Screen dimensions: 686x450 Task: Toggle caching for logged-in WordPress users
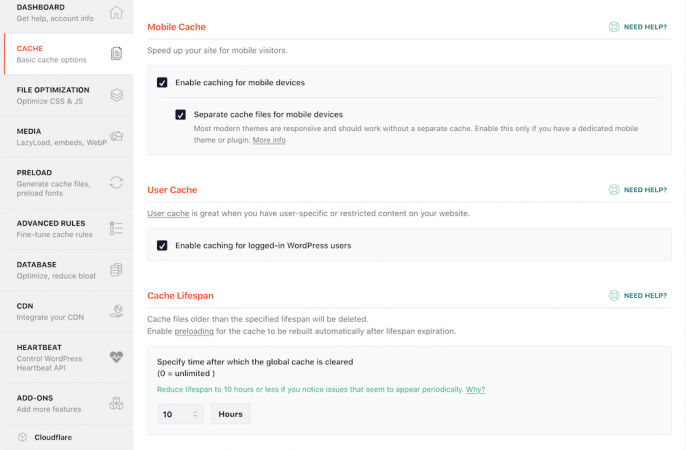pyautogui.click(x=162, y=245)
